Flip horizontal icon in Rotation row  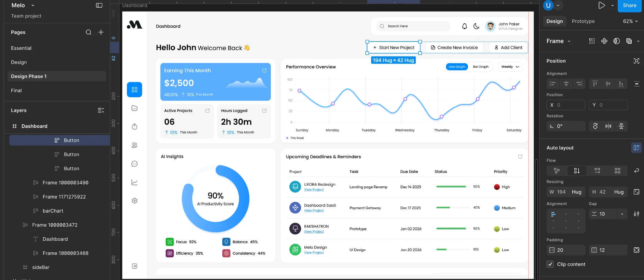pos(608,126)
